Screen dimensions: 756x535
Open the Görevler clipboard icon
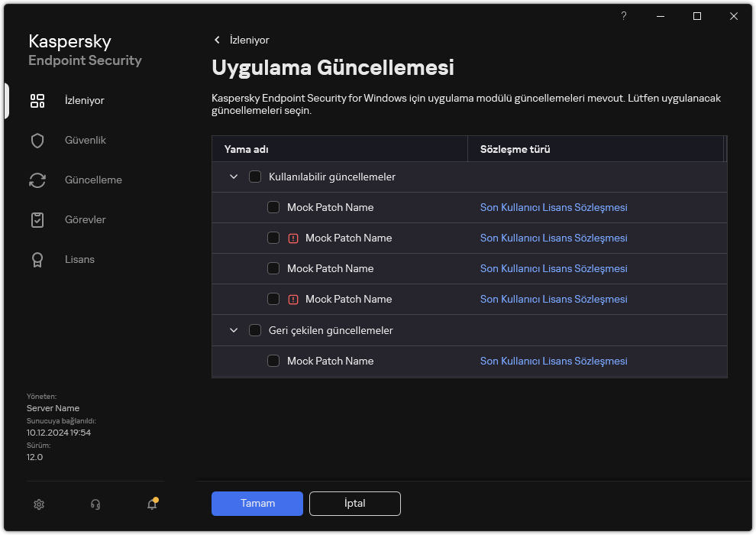coord(37,220)
